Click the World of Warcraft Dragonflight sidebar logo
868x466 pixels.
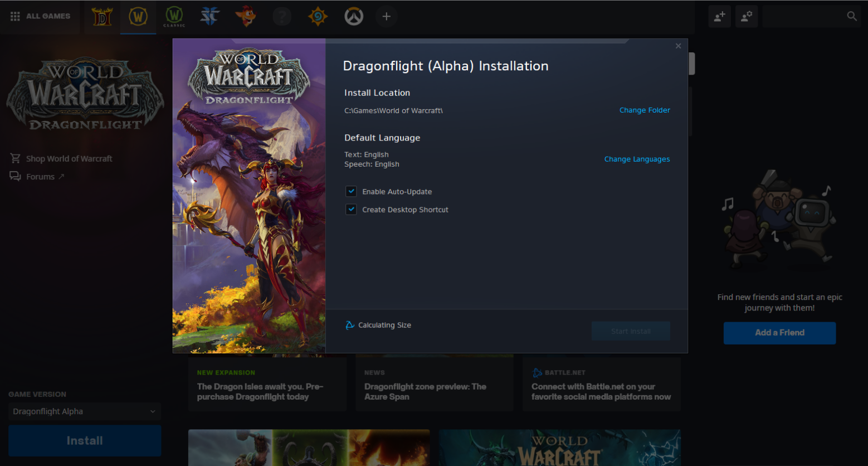85,95
